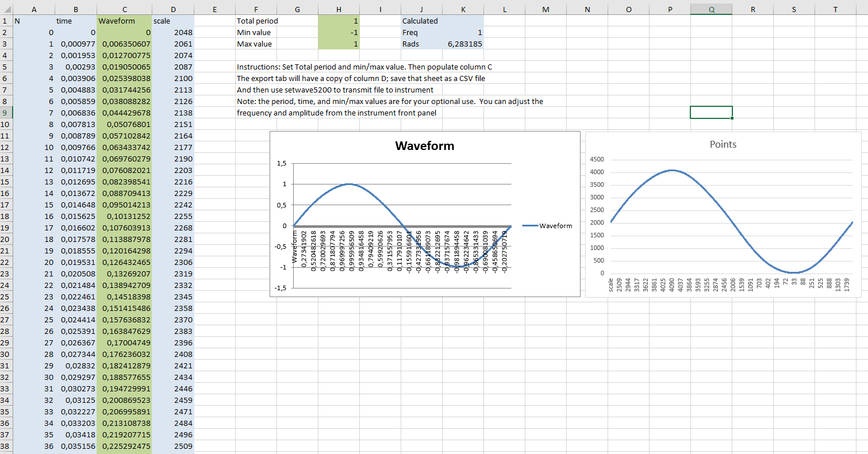868x454 pixels.
Task: Select row 20 header
Action: tap(6, 239)
